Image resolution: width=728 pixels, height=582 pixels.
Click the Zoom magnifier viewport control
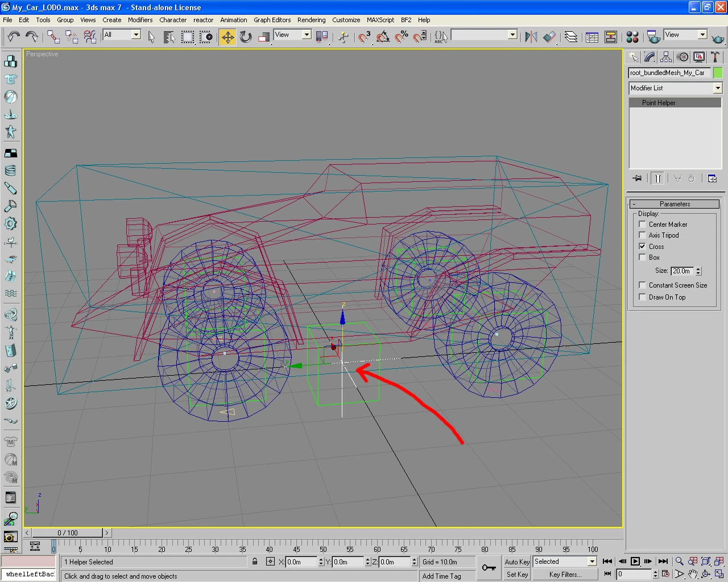click(679, 562)
